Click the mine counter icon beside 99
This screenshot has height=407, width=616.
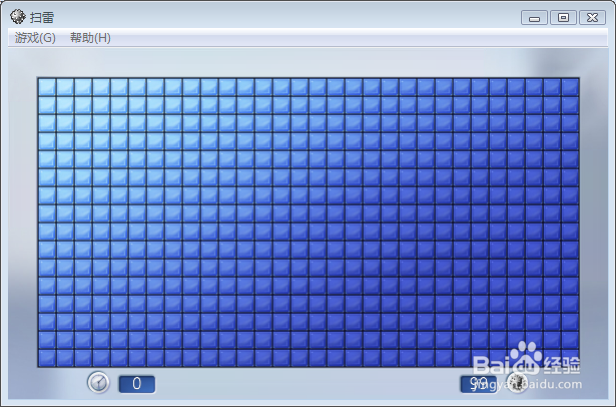coord(517,382)
